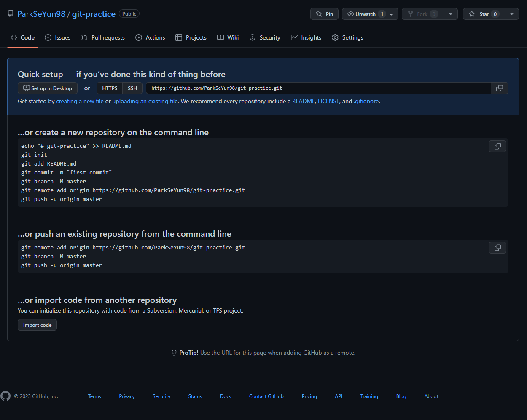Click the clone URL text field

pos(319,88)
